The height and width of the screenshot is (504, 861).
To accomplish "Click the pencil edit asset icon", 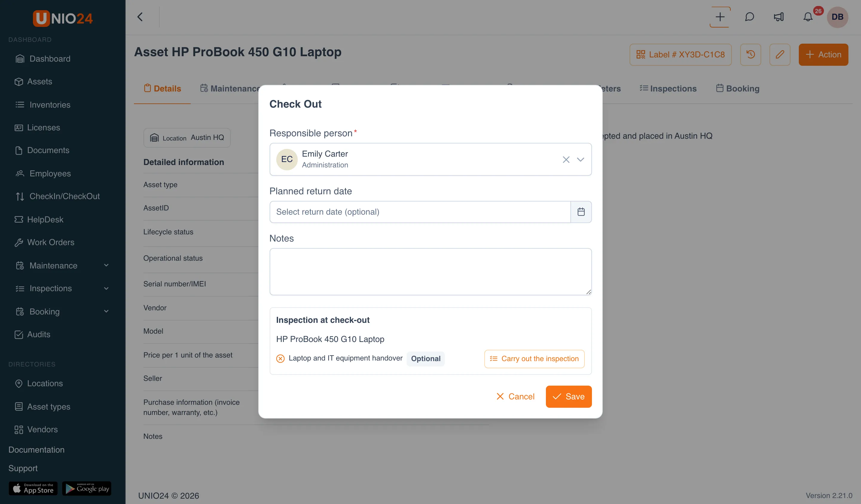I will pyautogui.click(x=780, y=54).
